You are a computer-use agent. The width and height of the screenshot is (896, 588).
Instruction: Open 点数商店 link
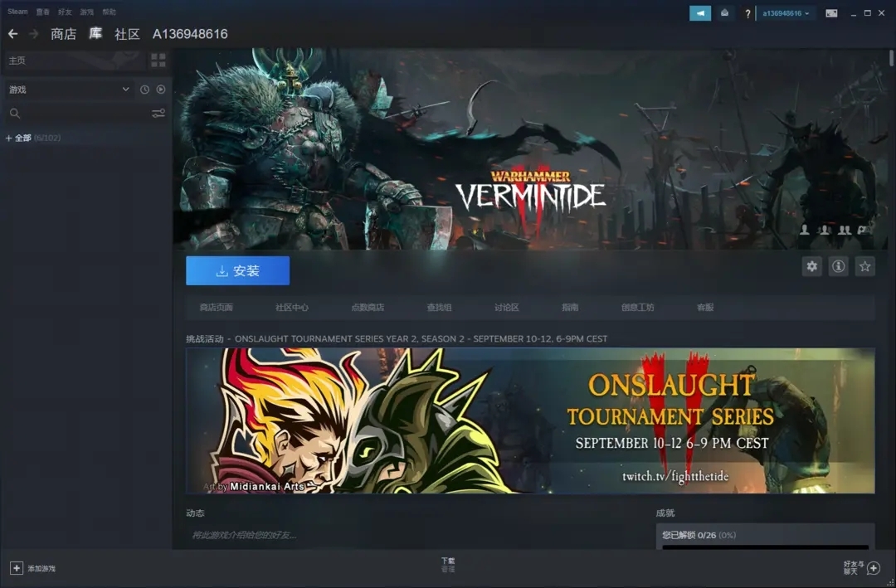368,308
